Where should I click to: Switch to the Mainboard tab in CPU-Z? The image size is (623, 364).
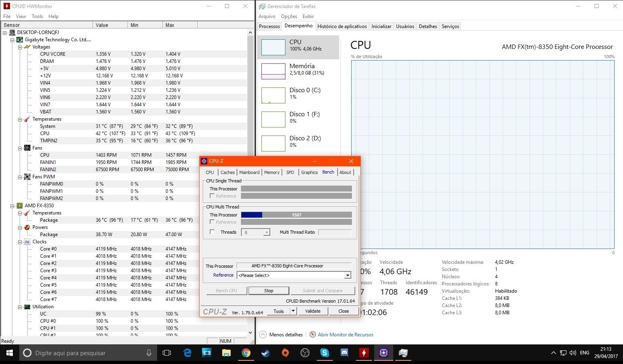coord(249,172)
